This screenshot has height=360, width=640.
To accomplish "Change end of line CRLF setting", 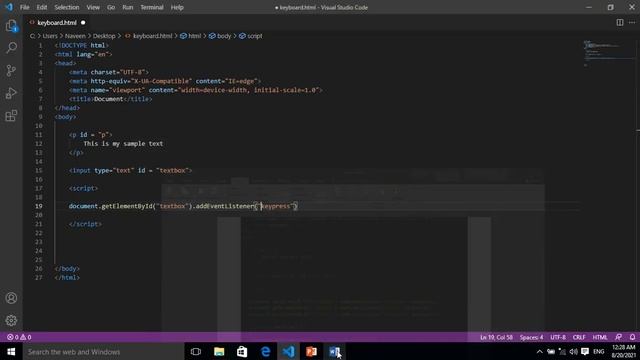I will (x=579, y=337).
